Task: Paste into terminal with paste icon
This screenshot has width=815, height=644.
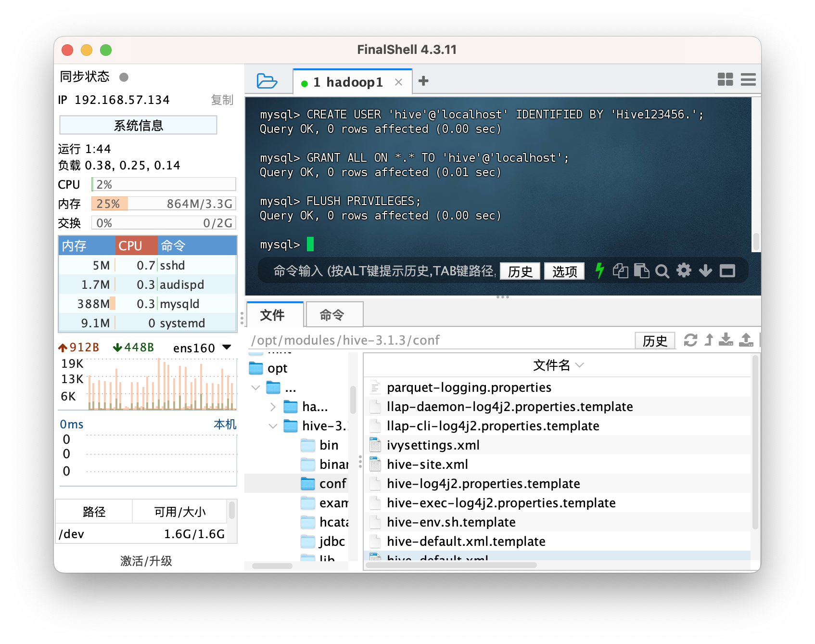Action: pos(641,270)
